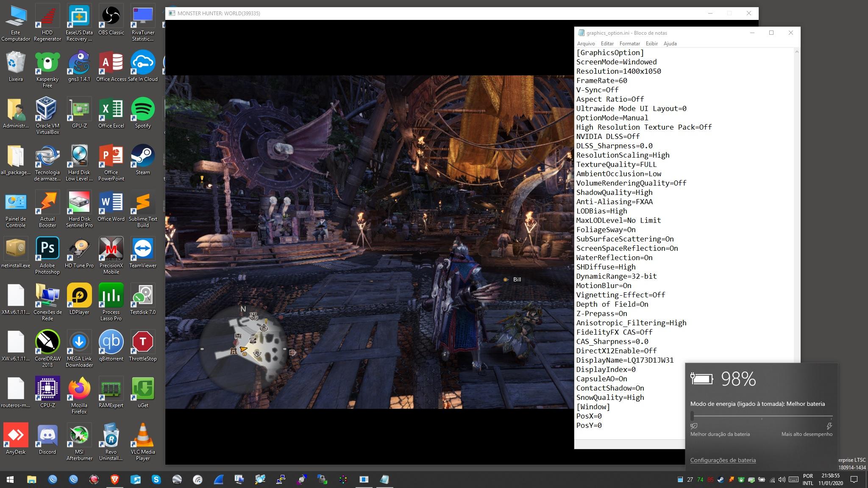Open the Actual Booster shortcut
The height and width of the screenshot is (488, 868).
[47, 208]
